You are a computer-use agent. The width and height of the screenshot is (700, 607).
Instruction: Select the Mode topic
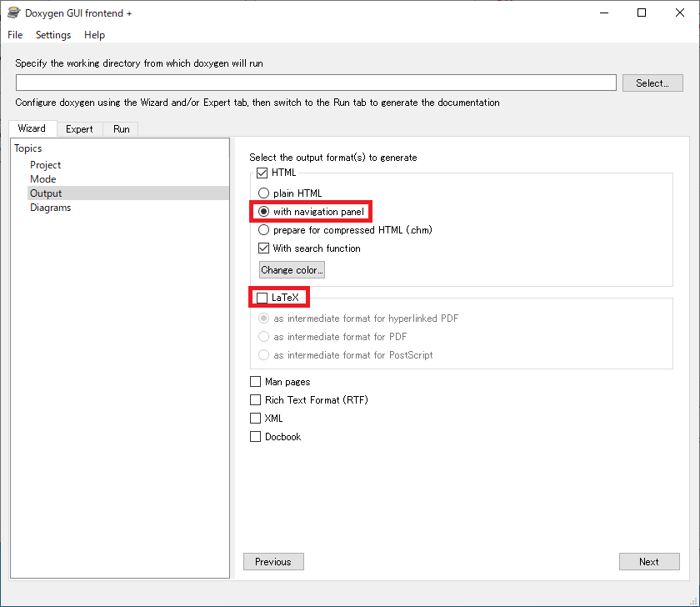tap(43, 179)
